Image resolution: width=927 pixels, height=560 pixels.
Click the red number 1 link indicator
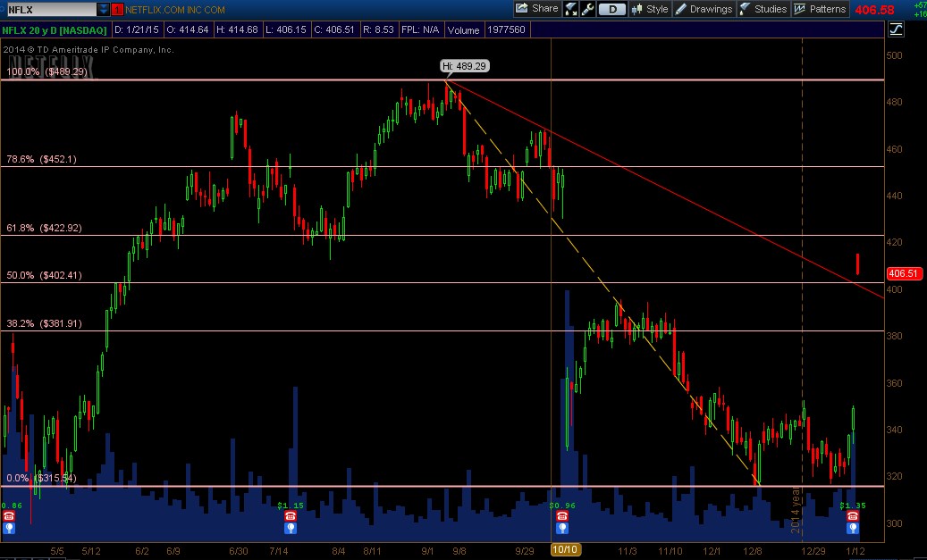117,10
